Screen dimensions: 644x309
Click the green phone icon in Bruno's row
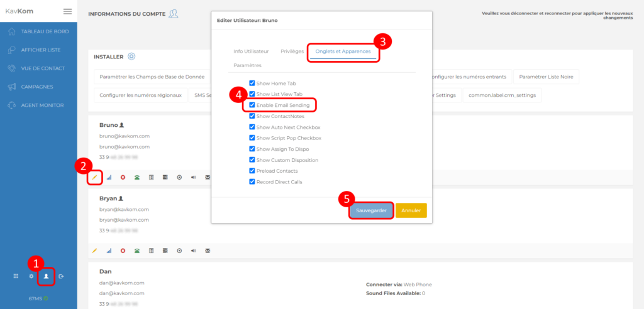pos(136,178)
